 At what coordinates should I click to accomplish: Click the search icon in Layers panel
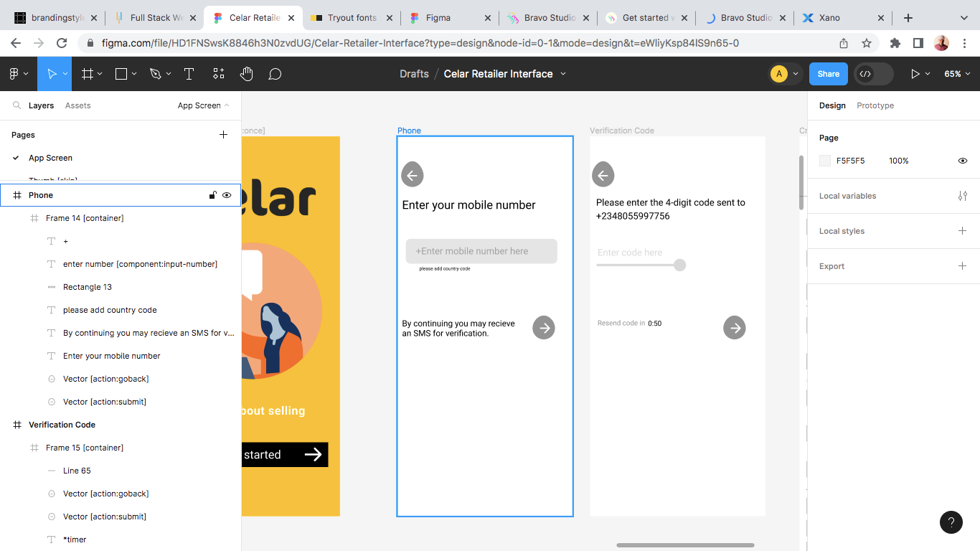click(17, 105)
